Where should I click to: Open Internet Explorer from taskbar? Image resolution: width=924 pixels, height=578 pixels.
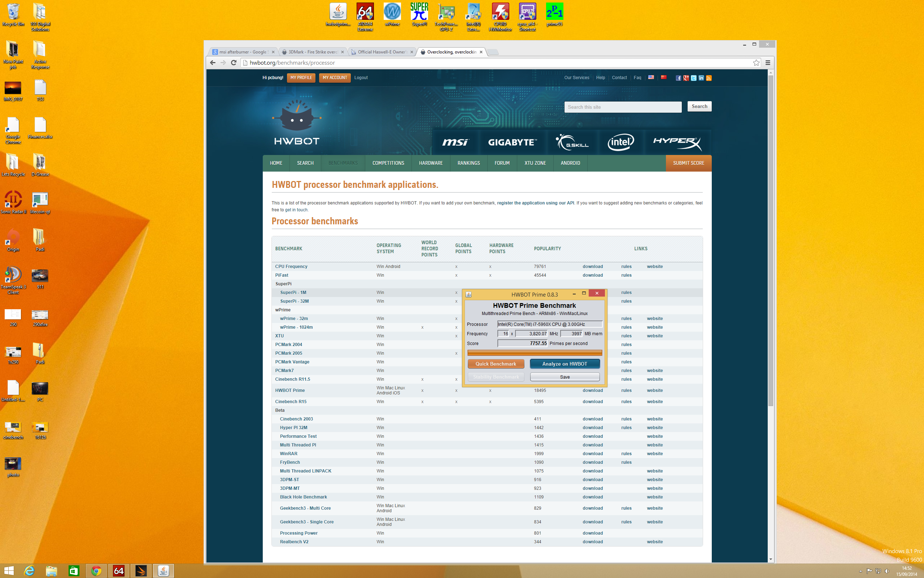point(29,571)
